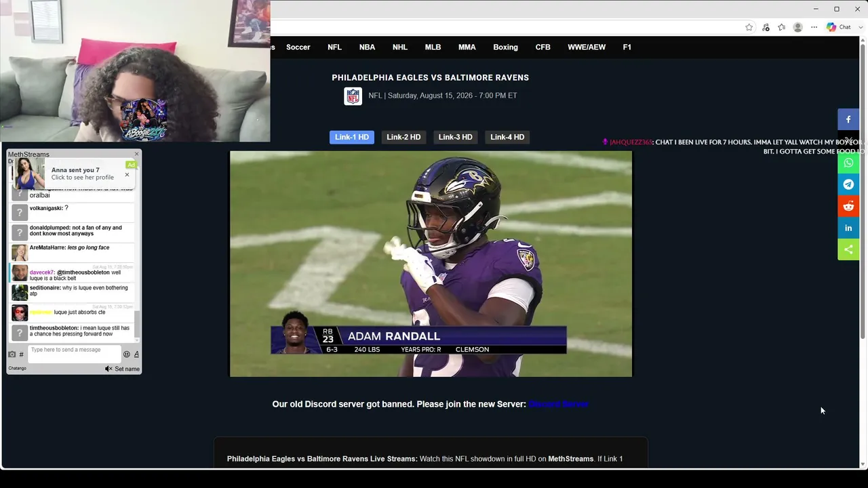The width and height of the screenshot is (868, 488).
Task: Click davecek7's avatar in chat
Action: point(20,273)
